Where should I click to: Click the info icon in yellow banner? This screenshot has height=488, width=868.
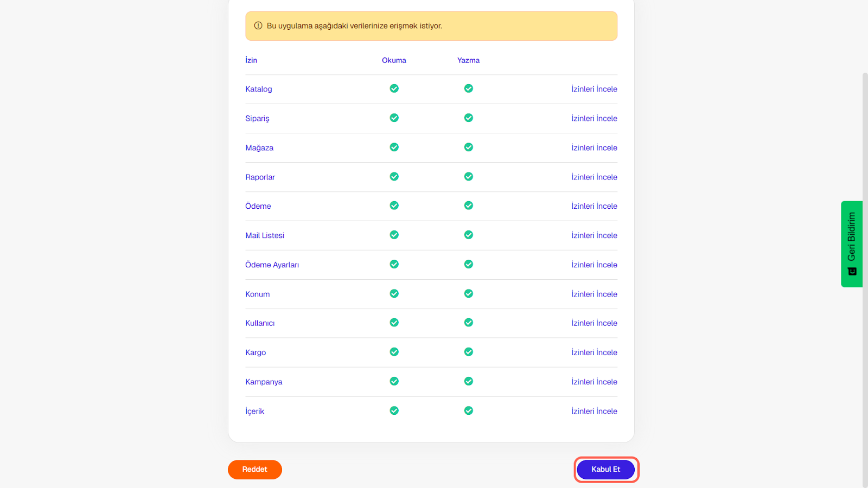tap(258, 25)
